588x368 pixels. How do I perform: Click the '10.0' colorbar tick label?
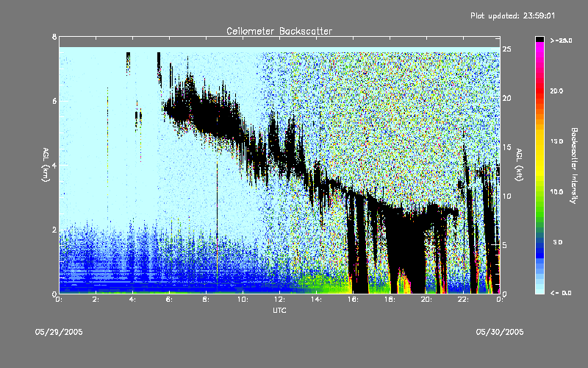click(556, 192)
